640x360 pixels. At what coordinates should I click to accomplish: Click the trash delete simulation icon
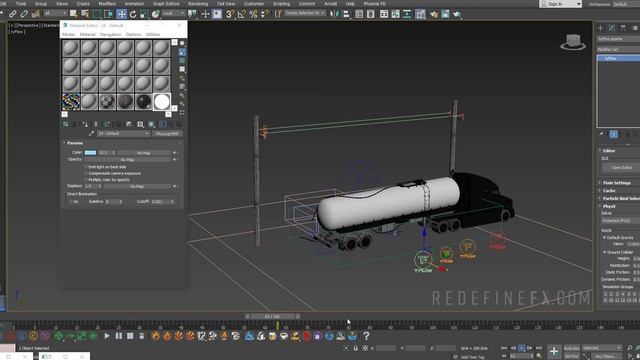pyautogui.click(x=141, y=336)
